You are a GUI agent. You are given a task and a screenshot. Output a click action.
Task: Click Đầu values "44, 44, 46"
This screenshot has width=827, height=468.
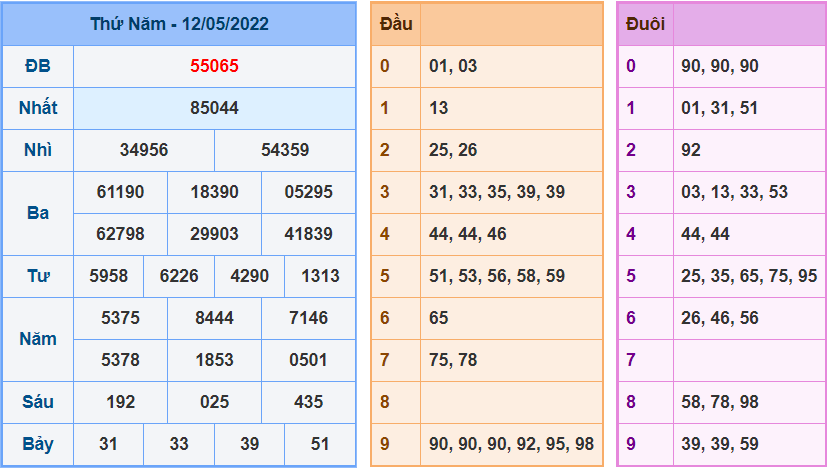[x=468, y=234]
